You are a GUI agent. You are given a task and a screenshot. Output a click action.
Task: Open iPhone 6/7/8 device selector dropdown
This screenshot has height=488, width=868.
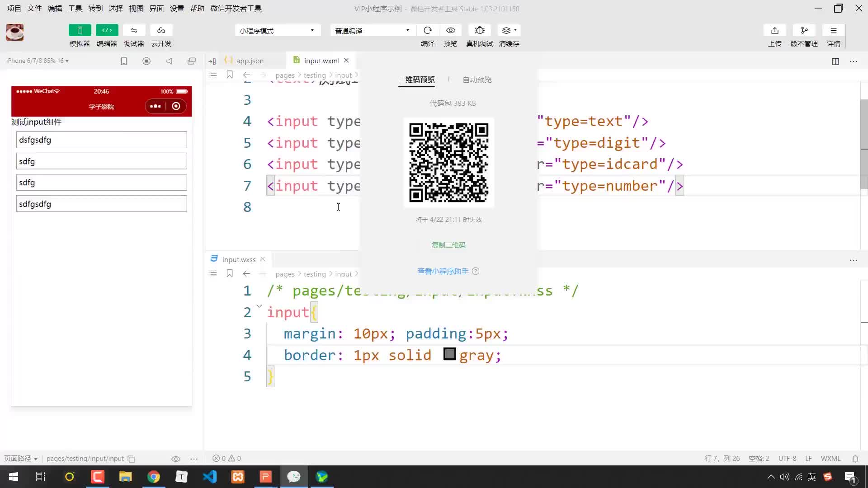[38, 61]
